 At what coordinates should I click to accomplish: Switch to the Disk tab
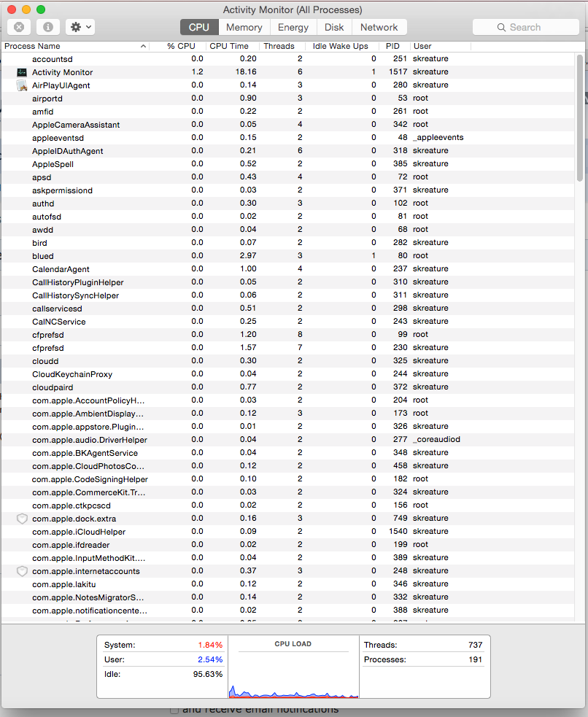(x=334, y=27)
